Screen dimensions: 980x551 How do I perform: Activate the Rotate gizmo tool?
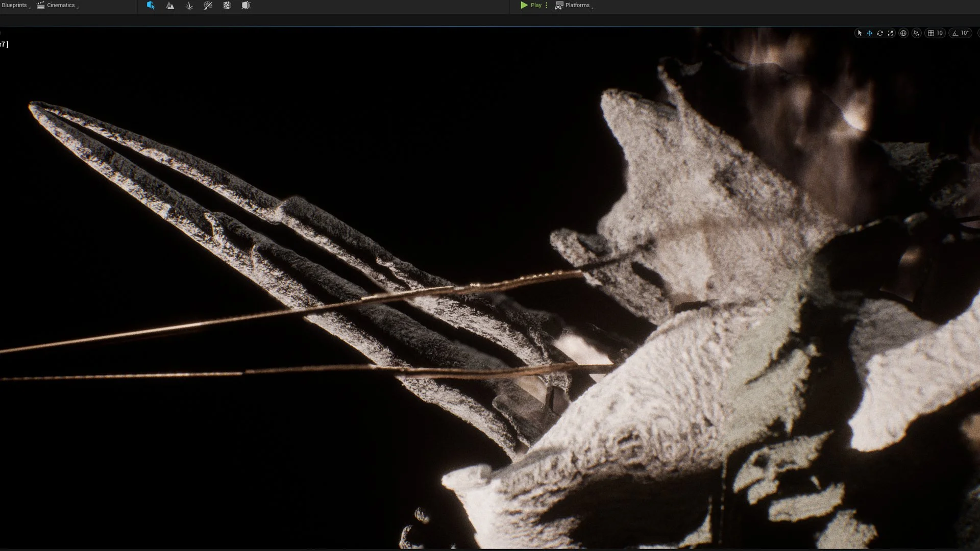pyautogui.click(x=880, y=33)
